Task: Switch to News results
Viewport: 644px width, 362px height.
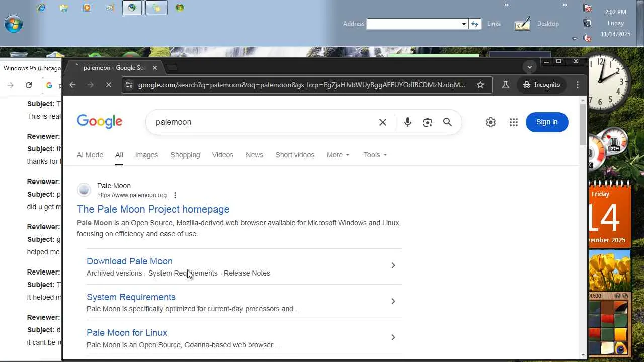Action: click(x=254, y=155)
